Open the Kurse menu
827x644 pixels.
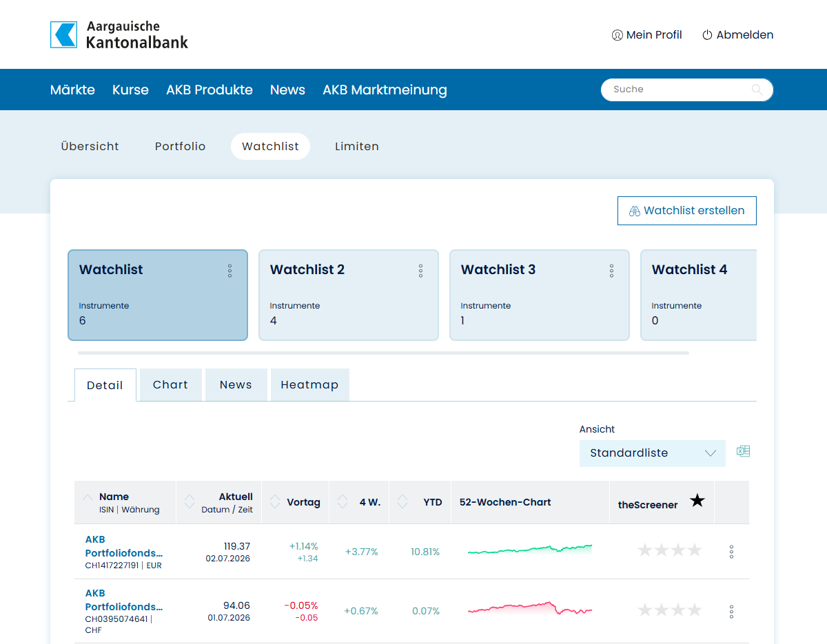point(130,90)
